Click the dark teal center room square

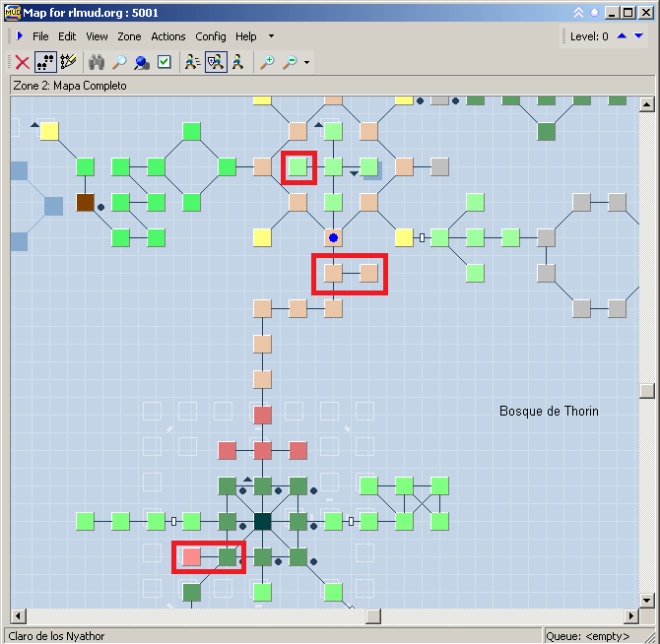263,521
